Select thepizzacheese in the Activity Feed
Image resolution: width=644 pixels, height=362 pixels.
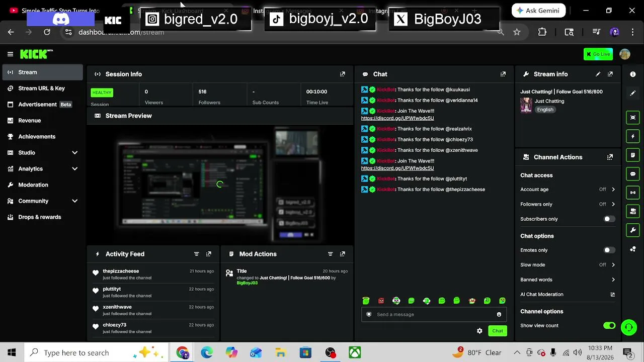[121, 271]
